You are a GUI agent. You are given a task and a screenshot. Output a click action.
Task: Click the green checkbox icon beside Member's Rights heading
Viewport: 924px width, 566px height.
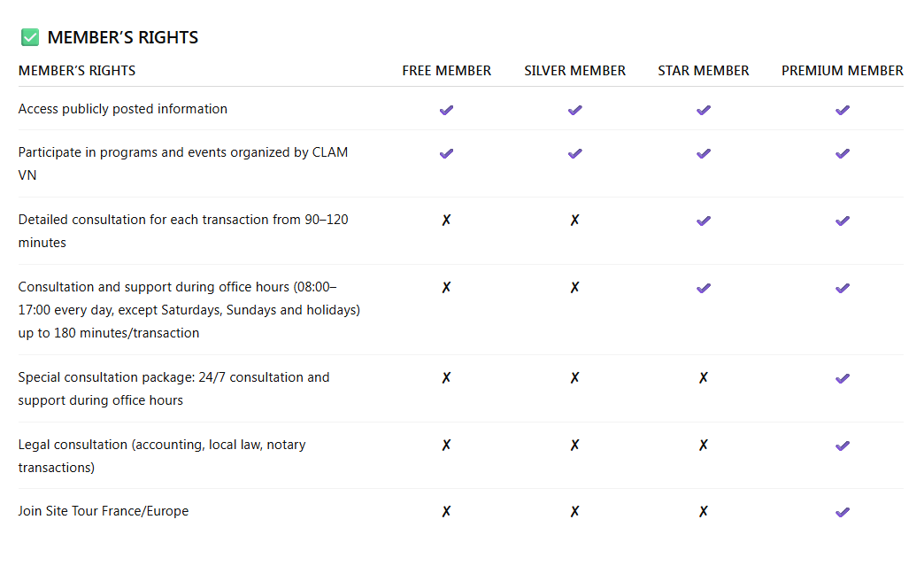30,37
